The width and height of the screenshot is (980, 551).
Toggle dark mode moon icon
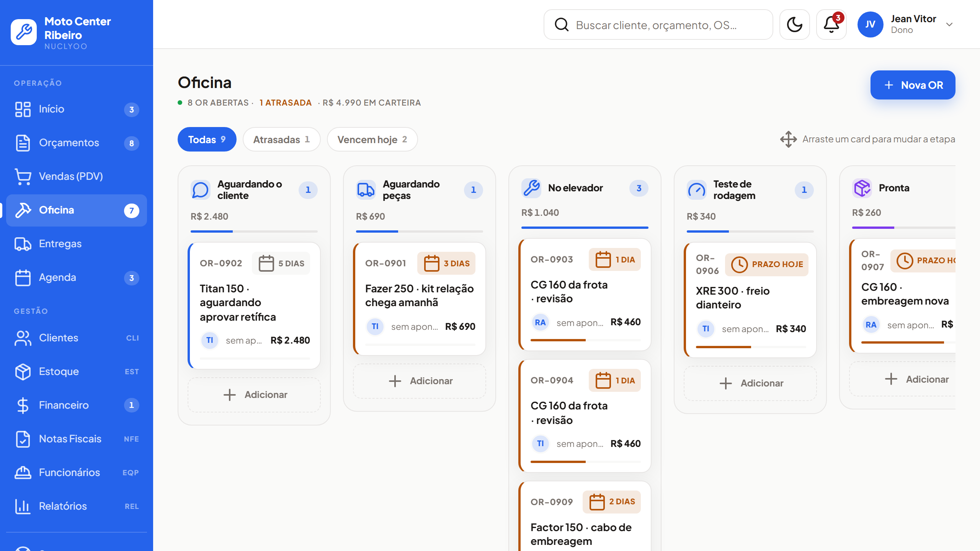[794, 24]
